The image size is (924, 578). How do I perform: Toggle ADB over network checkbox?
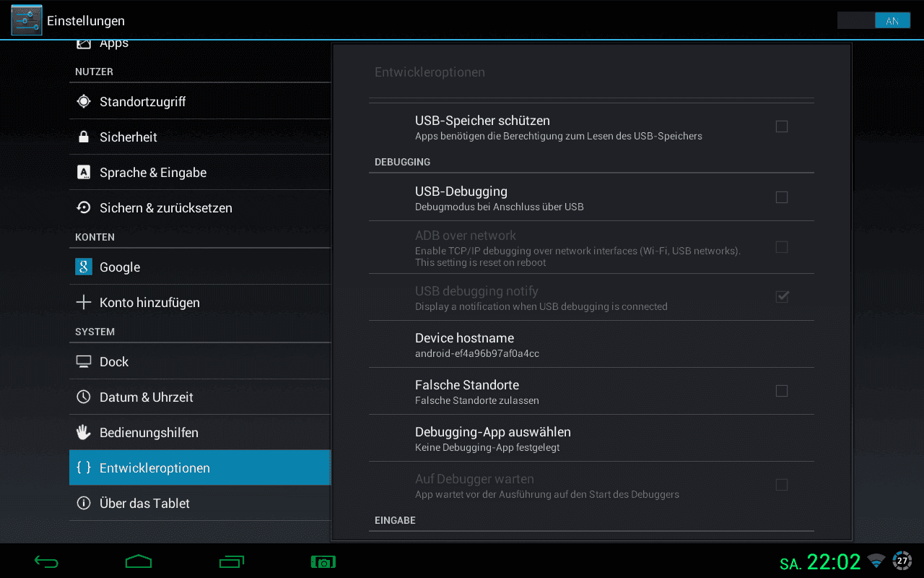point(781,247)
